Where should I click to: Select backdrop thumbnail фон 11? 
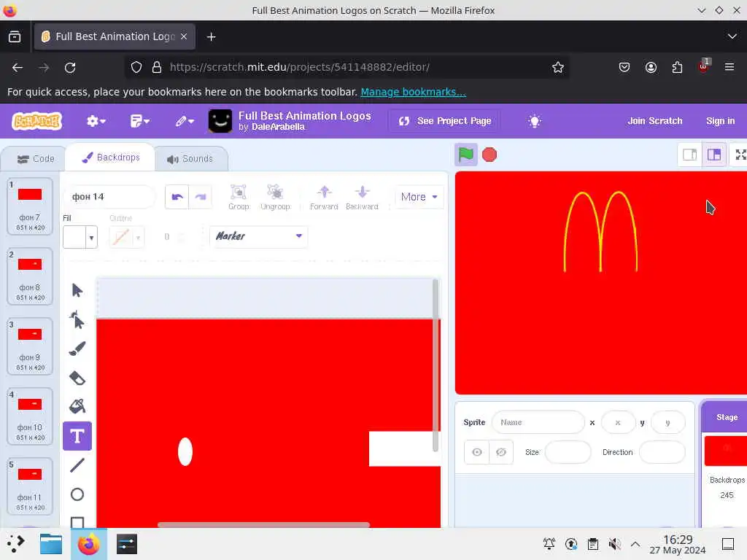30,486
